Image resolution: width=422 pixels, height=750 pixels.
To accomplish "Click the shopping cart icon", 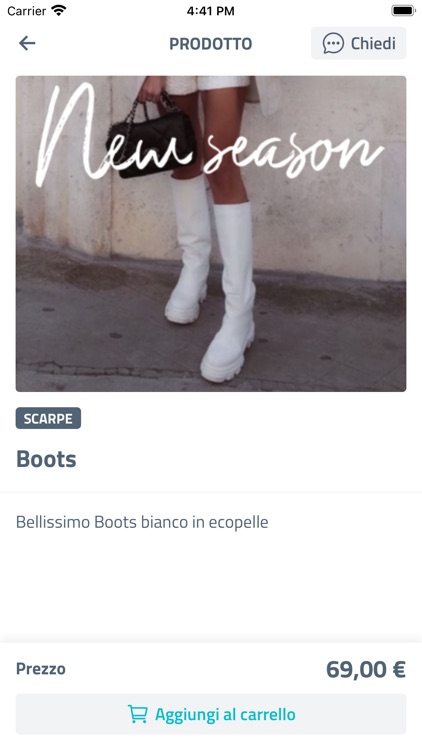I will (137, 714).
